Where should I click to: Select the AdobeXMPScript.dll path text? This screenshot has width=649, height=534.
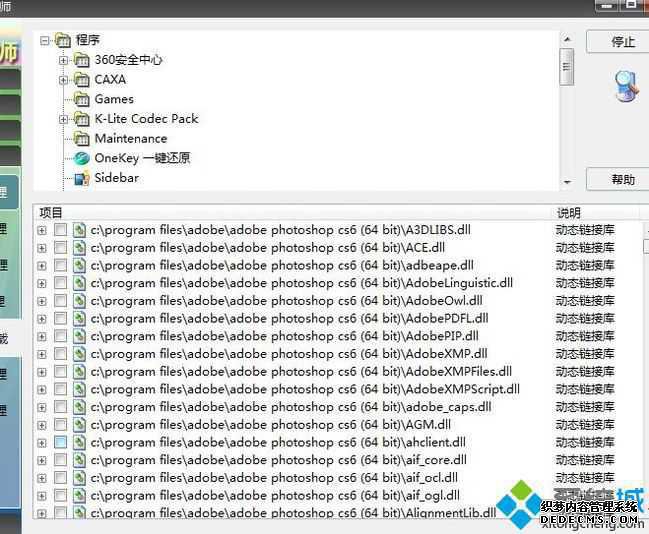pyautogui.click(x=305, y=389)
